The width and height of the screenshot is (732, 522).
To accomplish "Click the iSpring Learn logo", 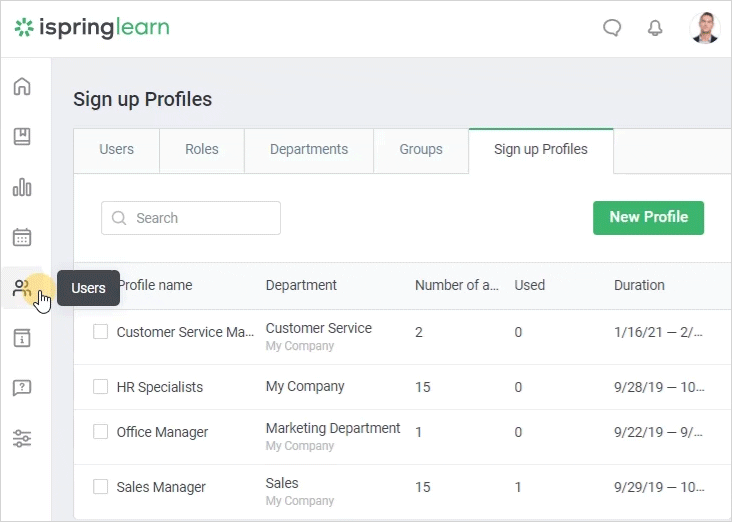I will coord(92,28).
